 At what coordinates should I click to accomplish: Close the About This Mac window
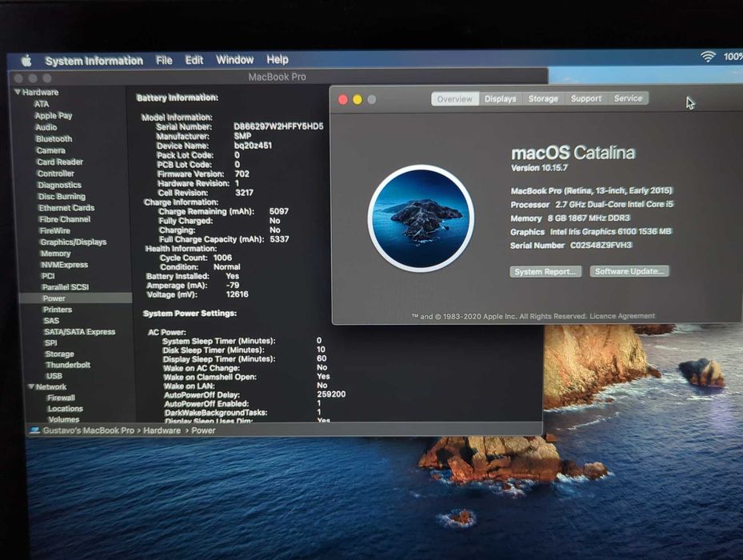pos(343,99)
